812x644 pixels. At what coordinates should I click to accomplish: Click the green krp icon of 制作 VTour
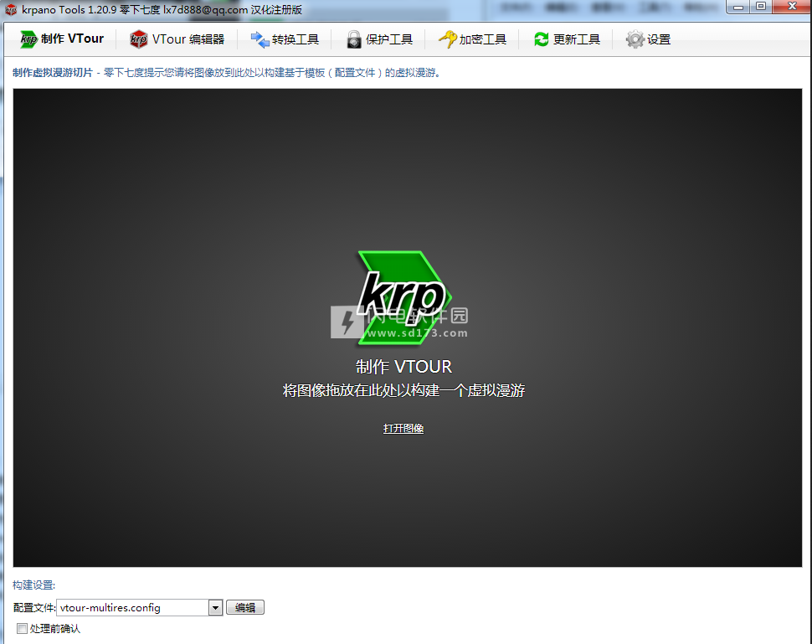pos(28,39)
